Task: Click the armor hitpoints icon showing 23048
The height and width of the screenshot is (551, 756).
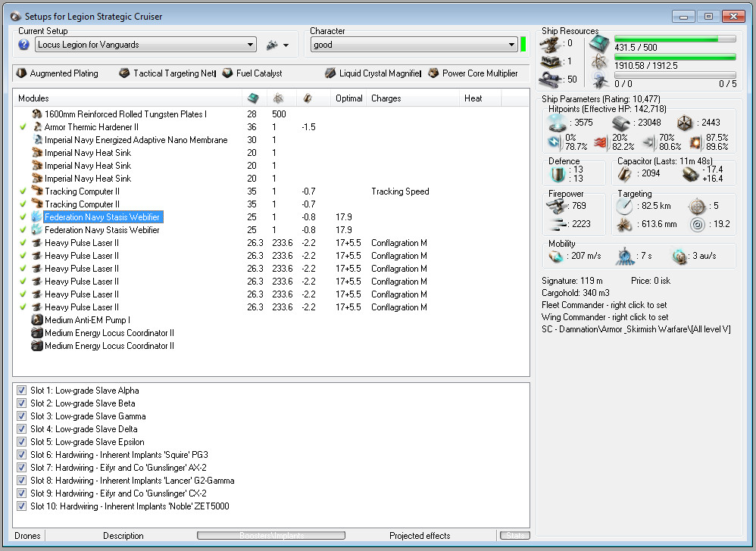Action: click(x=621, y=123)
